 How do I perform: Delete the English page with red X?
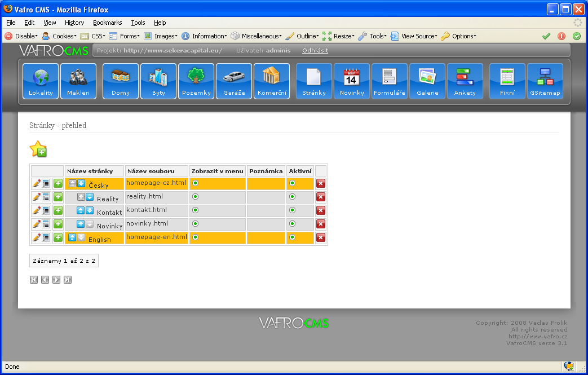[321, 237]
